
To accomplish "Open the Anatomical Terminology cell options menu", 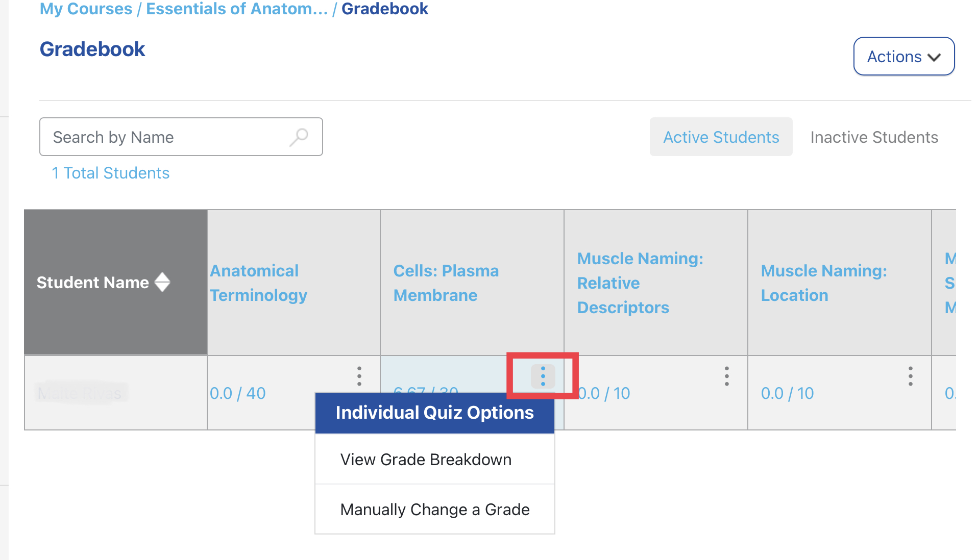I will coord(359,376).
